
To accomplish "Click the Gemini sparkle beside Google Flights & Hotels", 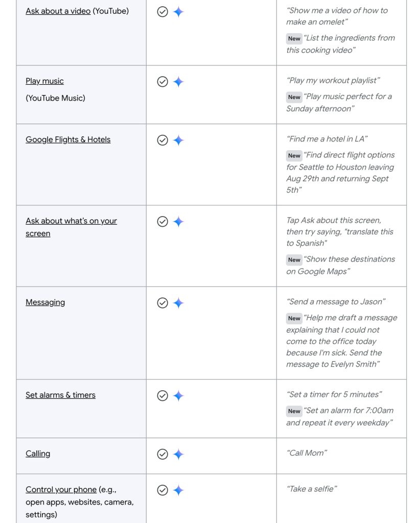I will pos(178,140).
